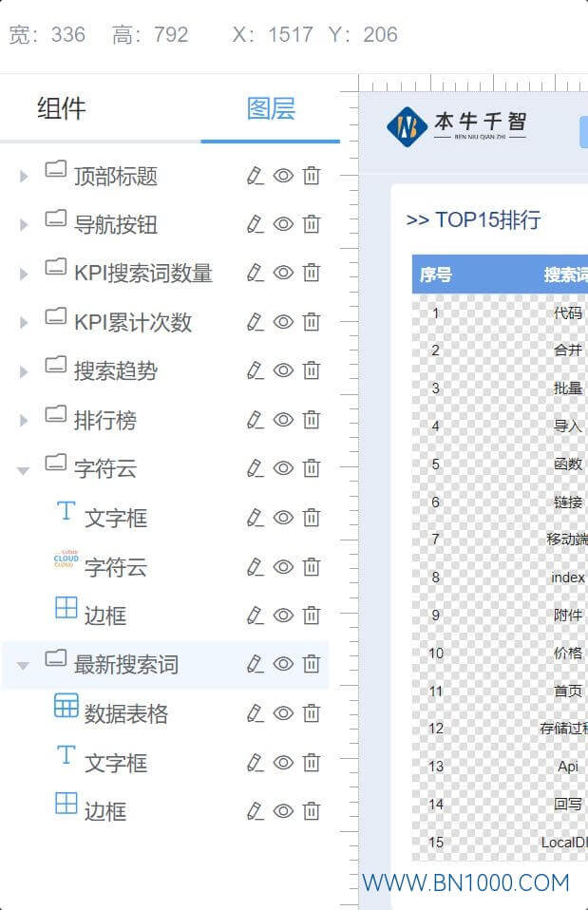The height and width of the screenshot is (910, 588).
Task: Click the 字符云 word-cloud component icon
Action: pyautogui.click(x=66, y=559)
